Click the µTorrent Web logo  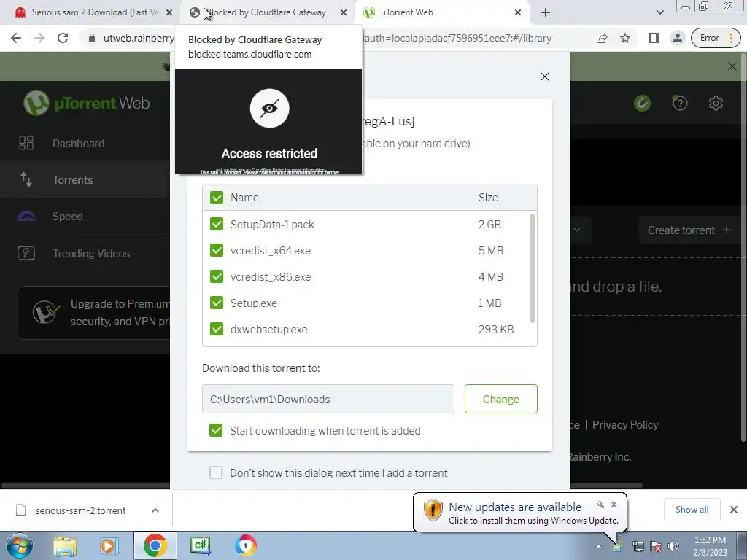(87, 103)
